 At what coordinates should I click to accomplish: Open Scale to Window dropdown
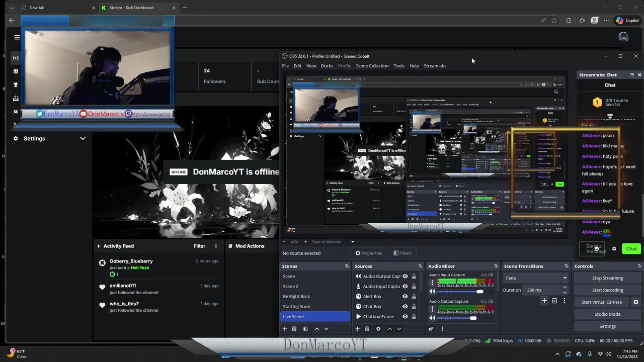333,242
